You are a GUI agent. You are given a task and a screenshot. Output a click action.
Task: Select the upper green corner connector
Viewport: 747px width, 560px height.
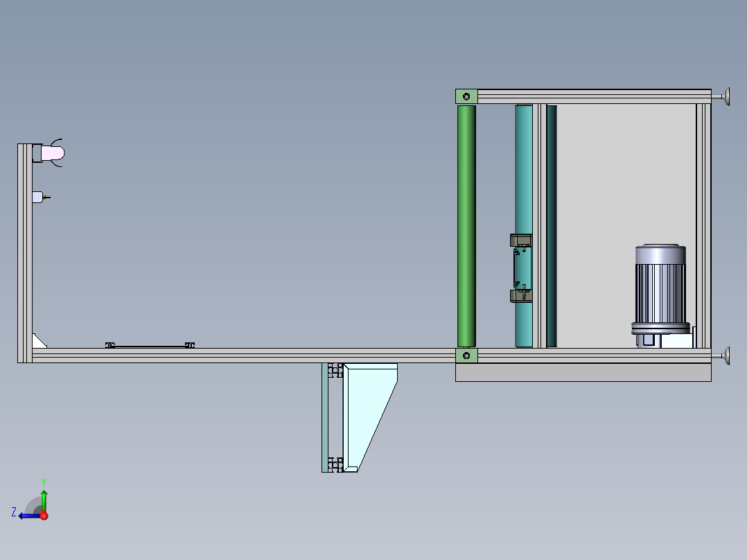pyautogui.click(x=466, y=97)
